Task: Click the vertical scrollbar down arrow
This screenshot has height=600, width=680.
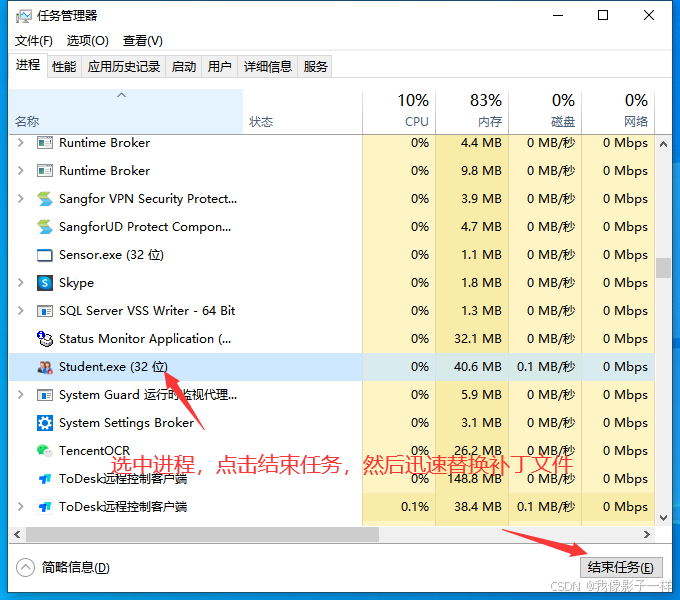Action: [x=664, y=518]
